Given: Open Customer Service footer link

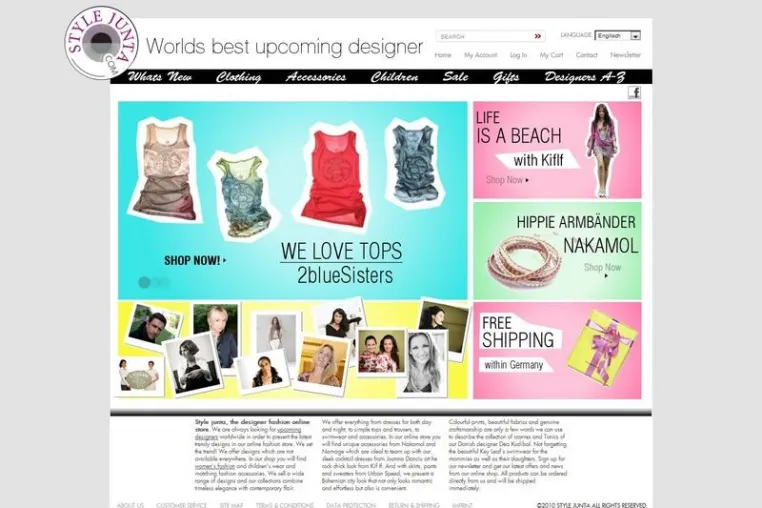Looking at the screenshot, I should 181,505.
